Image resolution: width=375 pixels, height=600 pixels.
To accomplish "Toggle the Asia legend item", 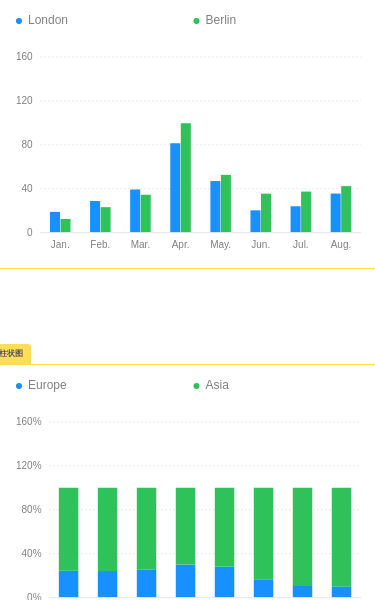I will coord(211,385).
